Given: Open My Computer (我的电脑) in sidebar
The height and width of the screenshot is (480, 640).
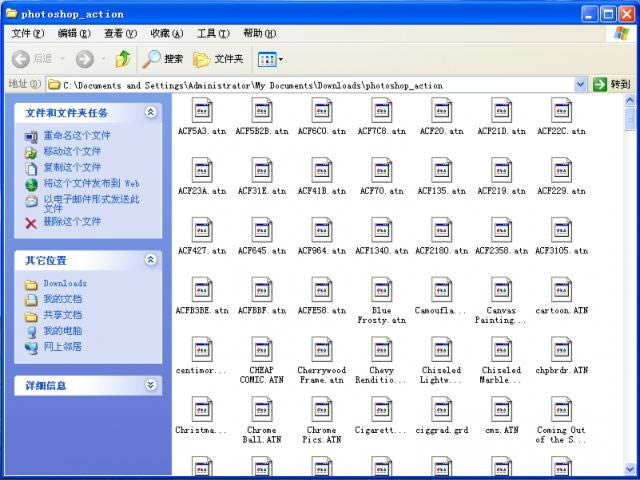Looking at the screenshot, I should (x=62, y=331).
